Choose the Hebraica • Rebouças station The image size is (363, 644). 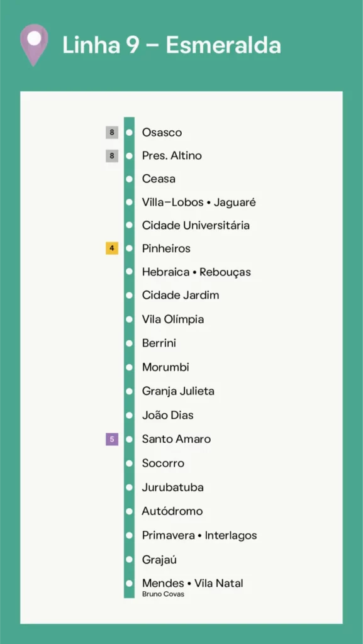click(196, 272)
